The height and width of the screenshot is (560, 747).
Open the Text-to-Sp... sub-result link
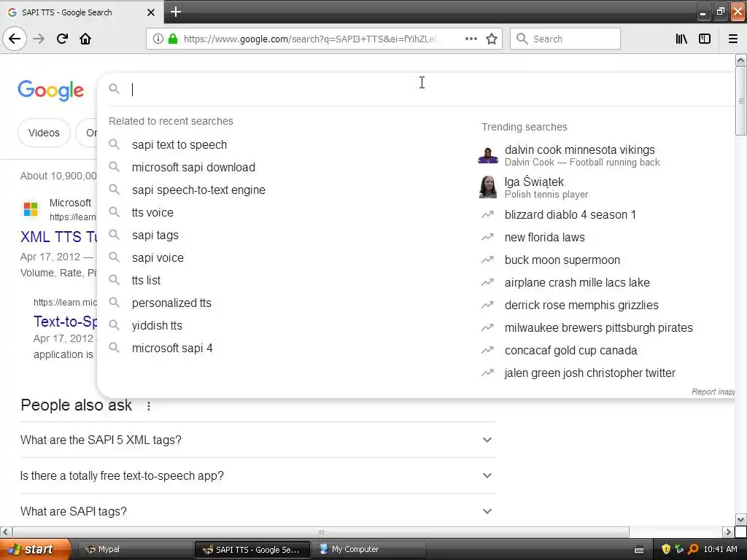coord(65,322)
